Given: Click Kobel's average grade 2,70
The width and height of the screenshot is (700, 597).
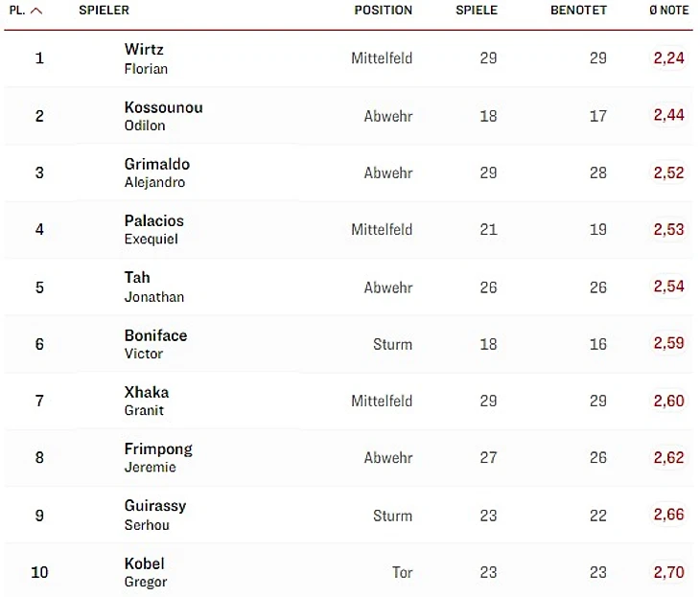Looking at the screenshot, I should coord(668,572).
